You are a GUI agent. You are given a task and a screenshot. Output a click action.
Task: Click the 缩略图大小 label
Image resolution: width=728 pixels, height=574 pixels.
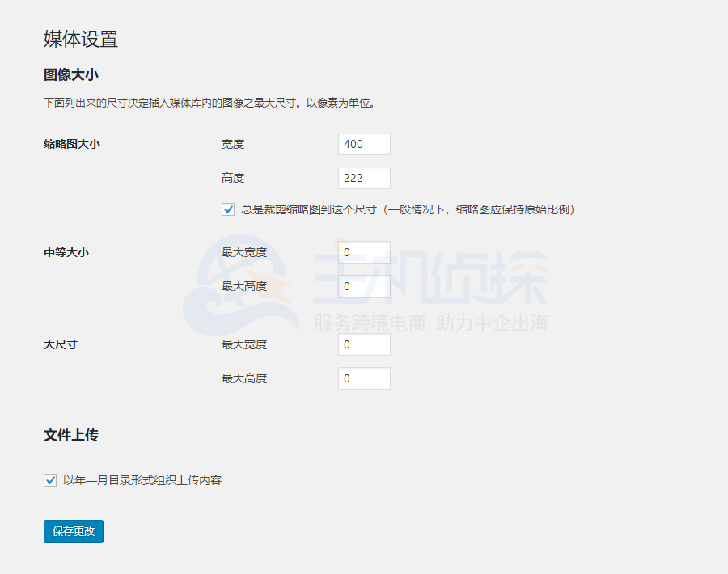point(70,143)
